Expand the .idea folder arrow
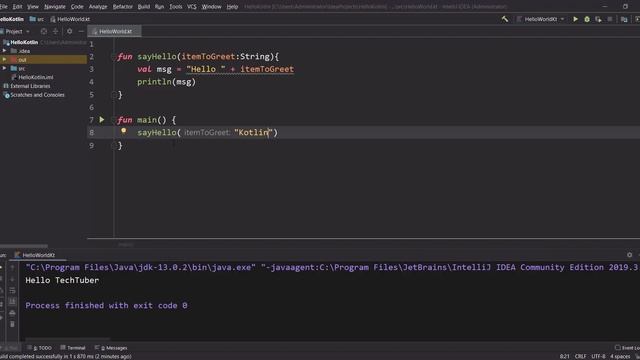This screenshot has width=640, height=360. (x=4, y=51)
